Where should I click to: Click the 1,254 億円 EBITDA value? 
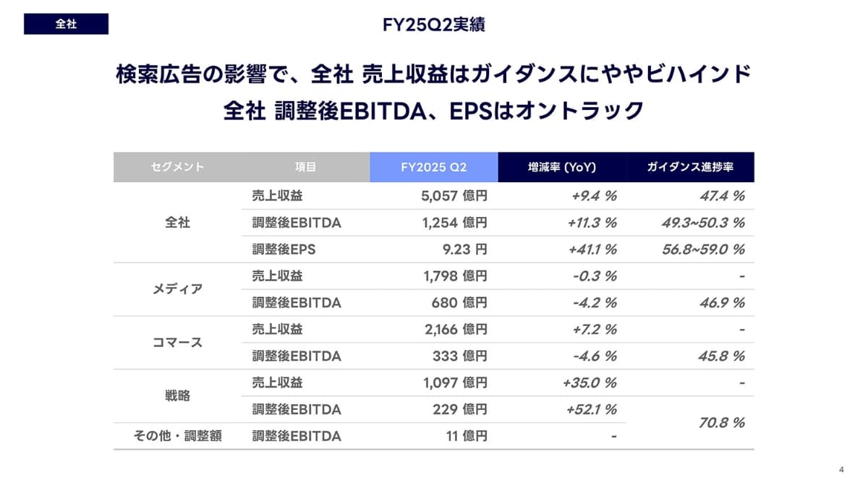click(x=454, y=223)
